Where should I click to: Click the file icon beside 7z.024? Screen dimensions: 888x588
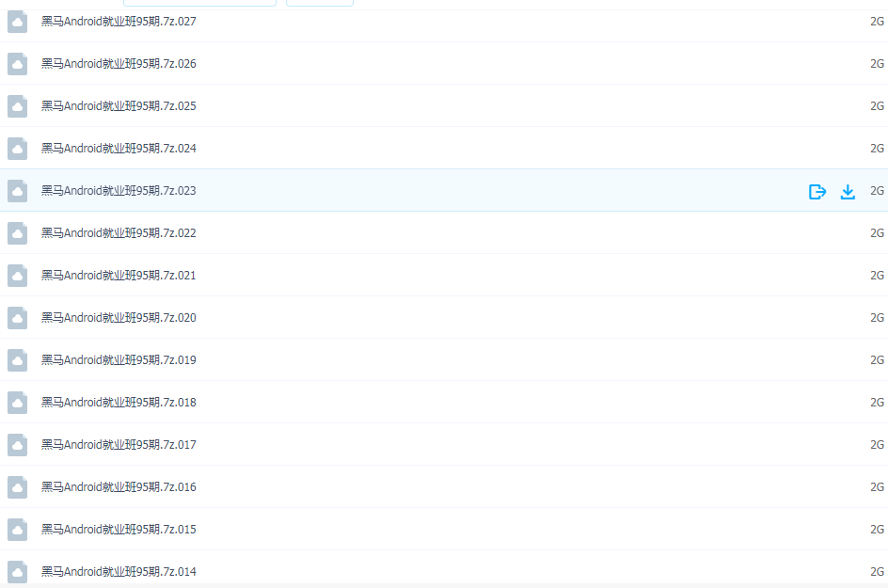[18, 149]
